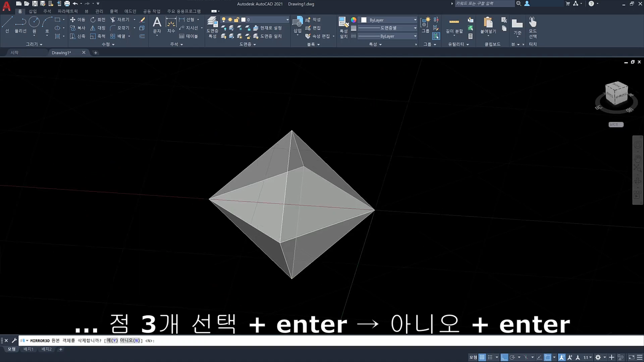The image size is (644, 362).
Task: Select the Line (선) drawing tool
Action: pos(7,25)
